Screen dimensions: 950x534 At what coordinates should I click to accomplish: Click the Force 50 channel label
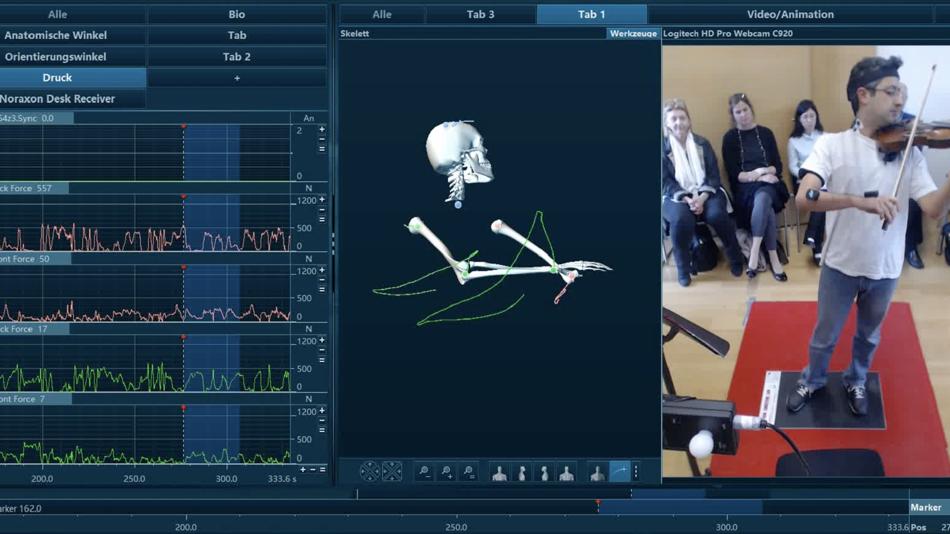(x=35, y=259)
